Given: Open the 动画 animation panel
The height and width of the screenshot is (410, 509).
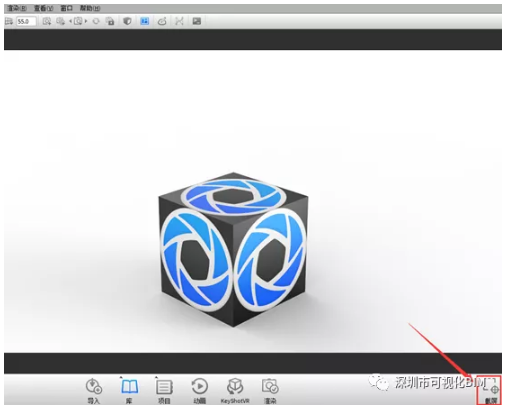Looking at the screenshot, I should (x=199, y=390).
